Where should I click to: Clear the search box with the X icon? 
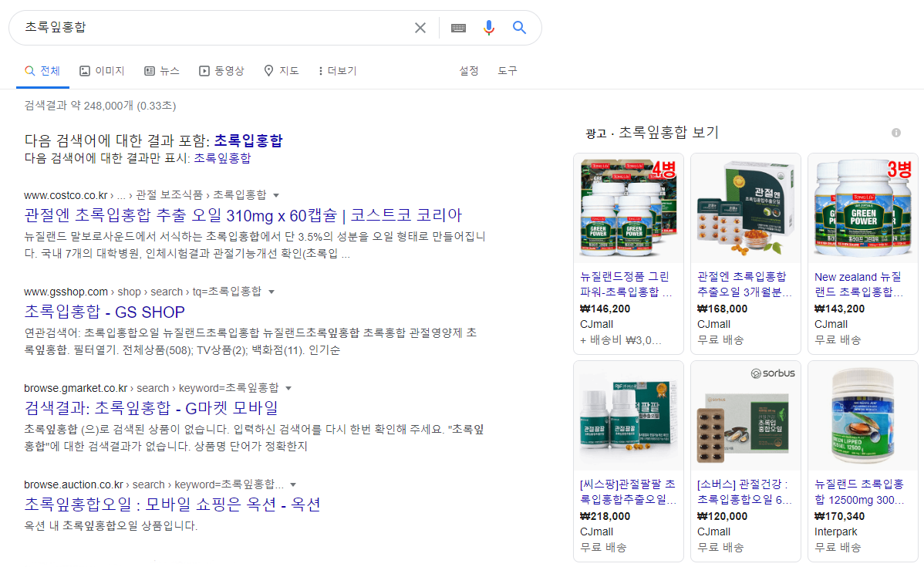(420, 28)
